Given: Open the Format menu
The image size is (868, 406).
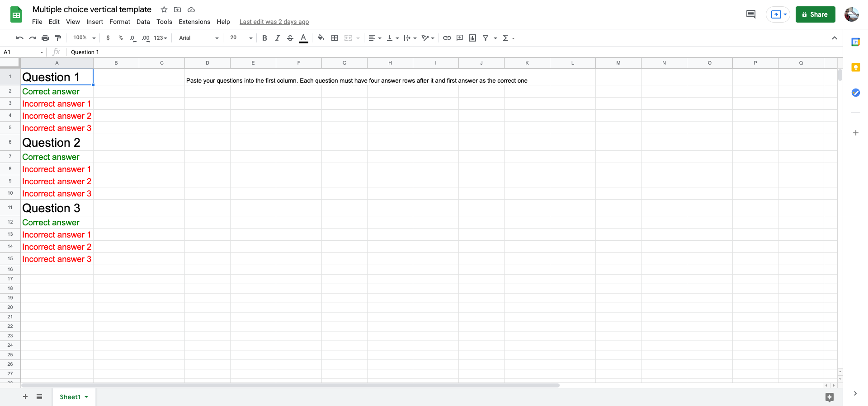Looking at the screenshot, I should [x=119, y=22].
